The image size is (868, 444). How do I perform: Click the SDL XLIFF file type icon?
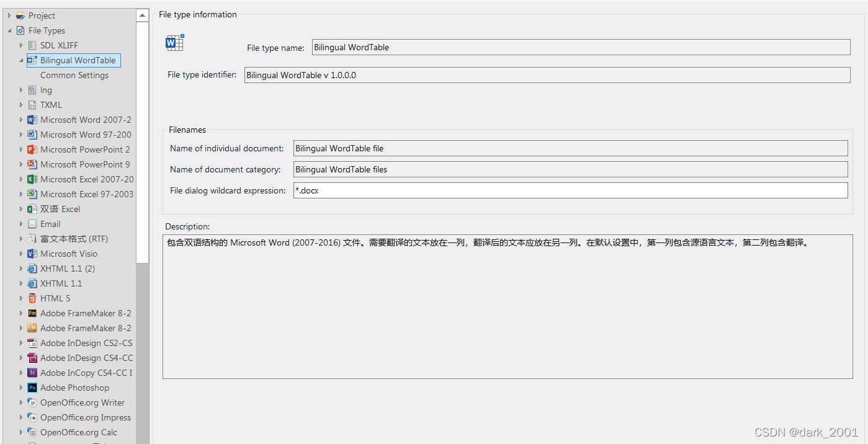coord(32,45)
